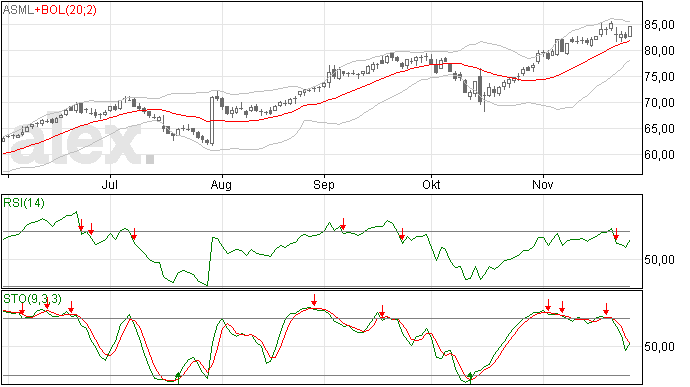Click the large white candle before Aug
Screen dimensions: 690x387
[212, 120]
